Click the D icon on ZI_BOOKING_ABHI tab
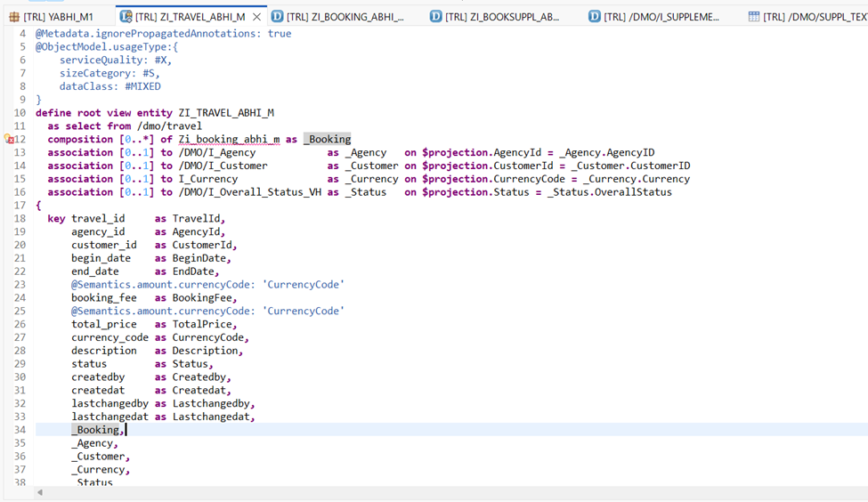868x502 pixels. pyautogui.click(x=277, y=17)
